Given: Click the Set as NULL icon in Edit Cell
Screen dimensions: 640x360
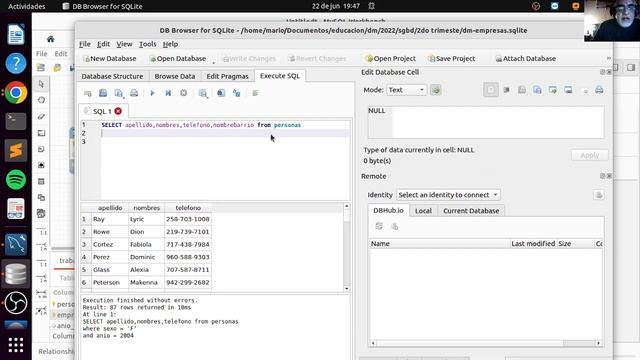Looking at the screenshot, I should (x=586, y=90).
